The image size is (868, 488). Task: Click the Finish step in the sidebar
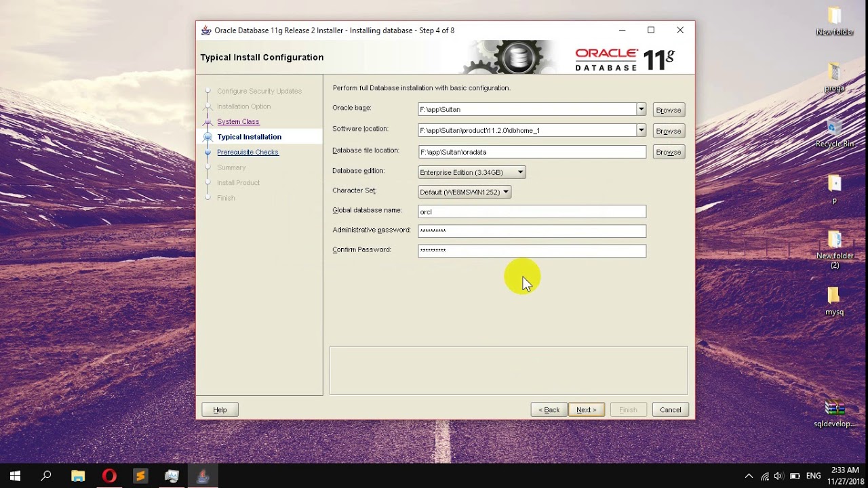226,198
